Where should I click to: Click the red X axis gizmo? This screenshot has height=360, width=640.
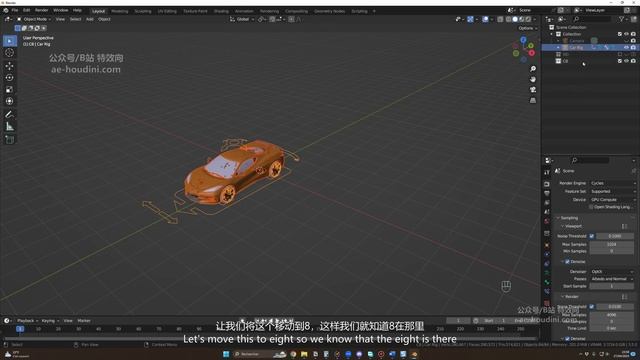tap(531, 53)
